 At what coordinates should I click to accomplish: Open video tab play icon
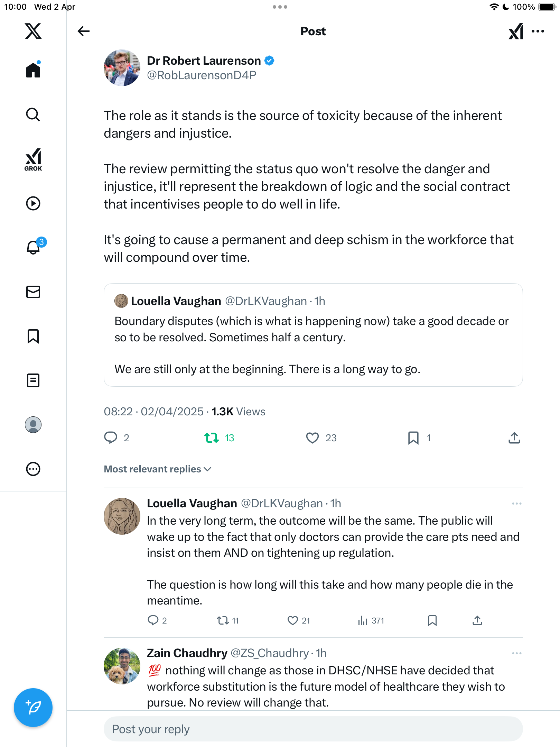point(33,203)
